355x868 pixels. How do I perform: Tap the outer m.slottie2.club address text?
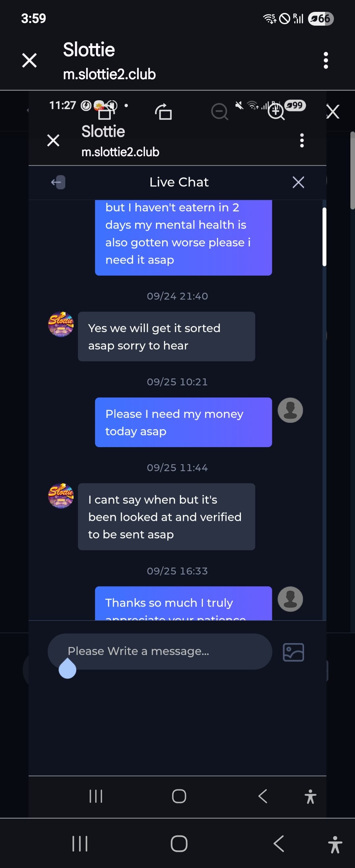(109, 74)
